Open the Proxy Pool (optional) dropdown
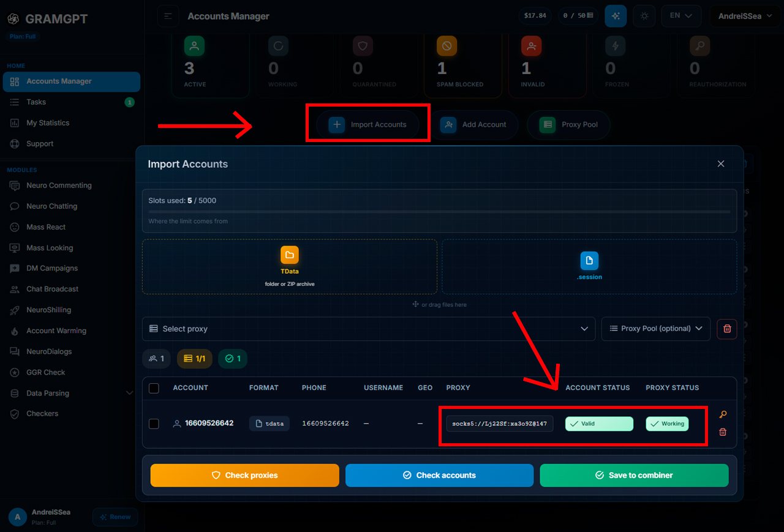Image resolution: width=784 pixels, height=532 pixels. pyautogui.click(x=656, y=329)
